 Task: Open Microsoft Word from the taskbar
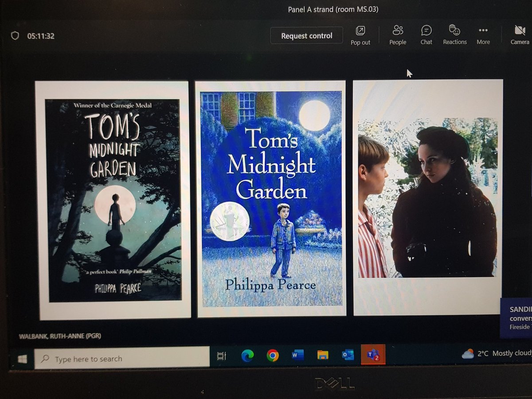pos(297,355)
